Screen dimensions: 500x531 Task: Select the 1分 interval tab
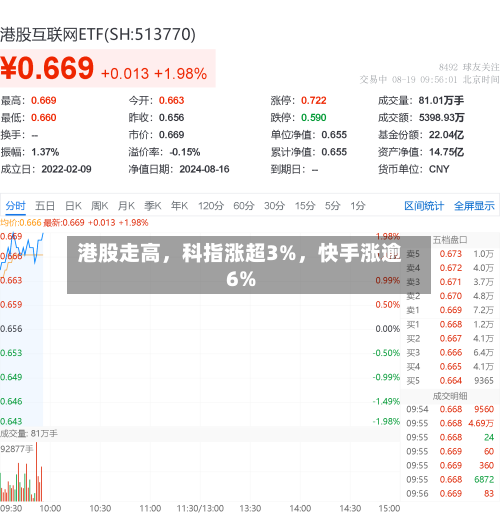358,206
